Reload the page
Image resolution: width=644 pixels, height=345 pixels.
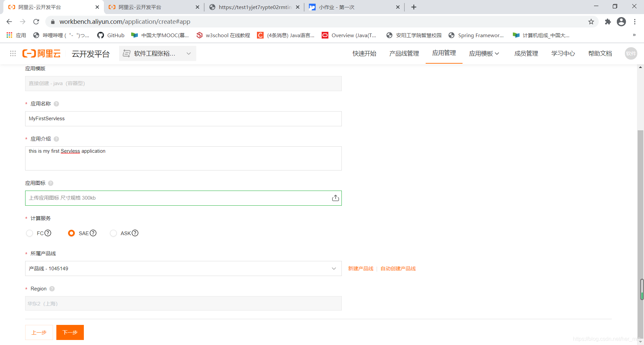36,22
